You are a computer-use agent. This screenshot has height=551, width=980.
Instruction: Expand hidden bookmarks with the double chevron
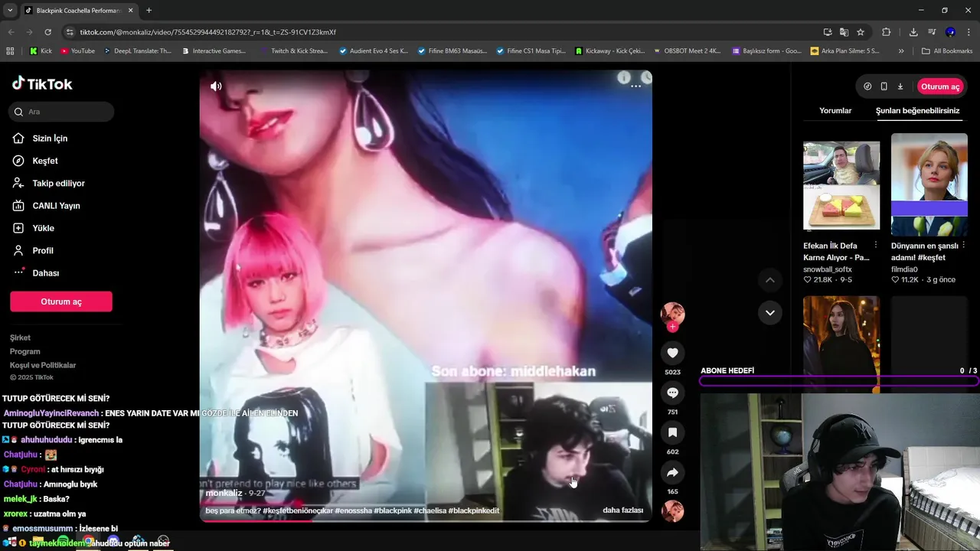point(901,51)
